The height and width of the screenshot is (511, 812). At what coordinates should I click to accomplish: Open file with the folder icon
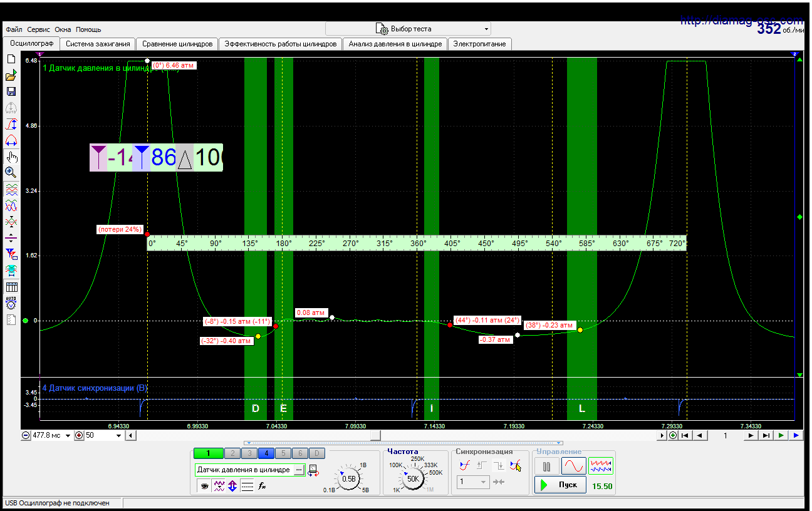(x=11, y=75)
